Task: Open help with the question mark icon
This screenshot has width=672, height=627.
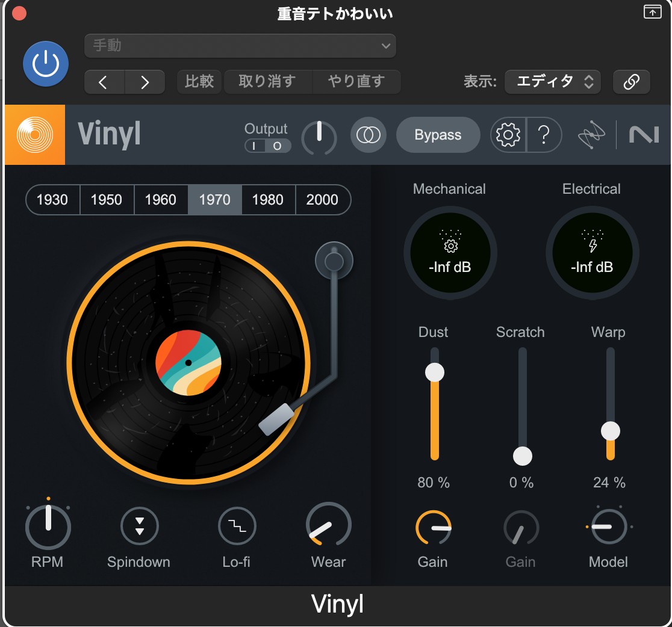Action: 544,135
